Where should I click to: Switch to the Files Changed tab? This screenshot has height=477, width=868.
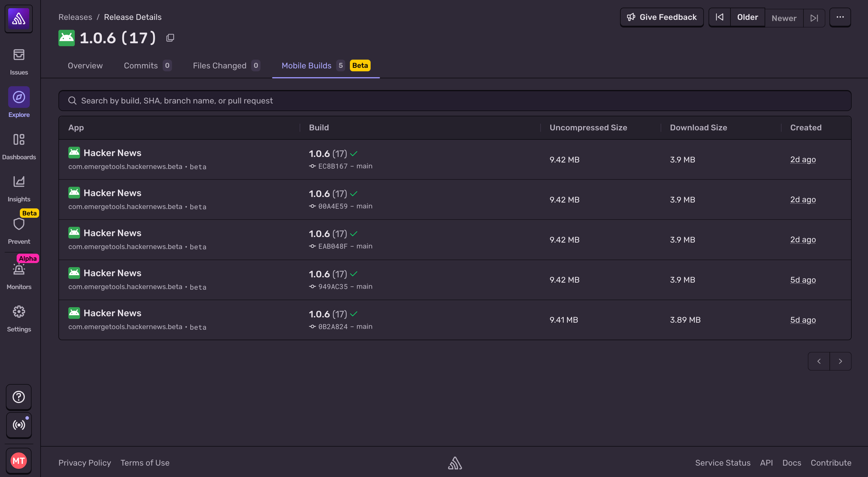point(219,65)
